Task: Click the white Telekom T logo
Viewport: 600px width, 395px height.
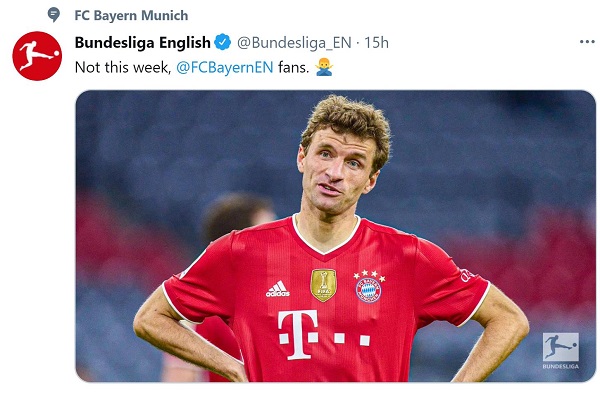Action: click(298, 335)
